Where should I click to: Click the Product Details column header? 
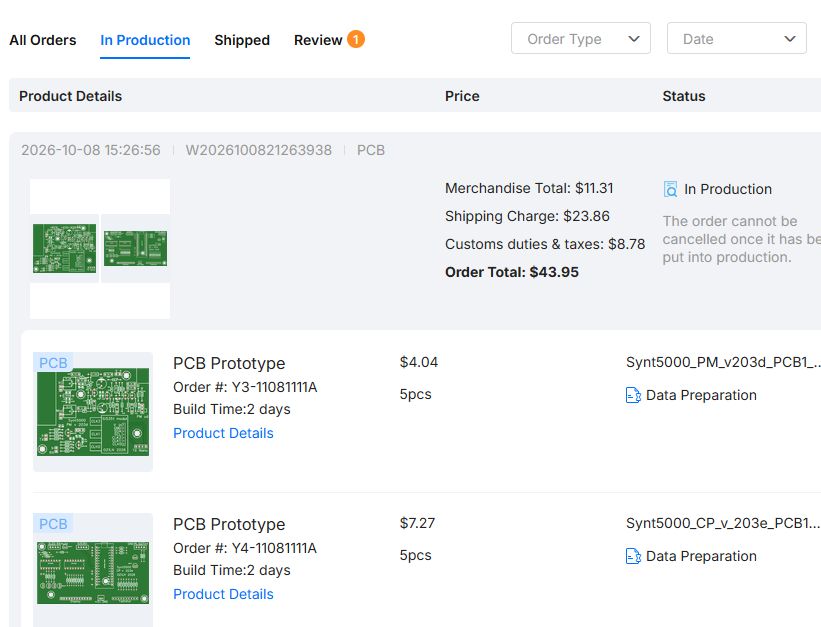pyautogui.click(x=71, y=96)
